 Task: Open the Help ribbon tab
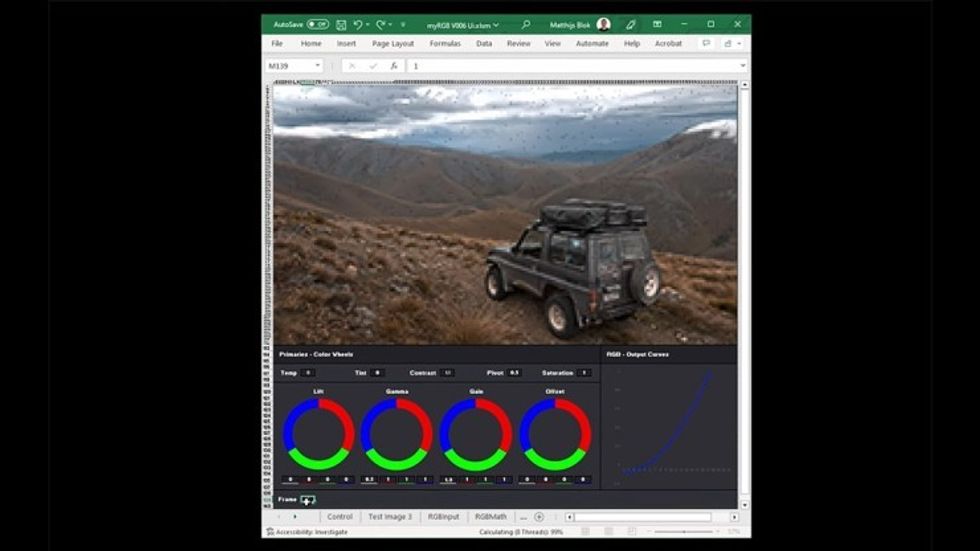click(632, 44)
